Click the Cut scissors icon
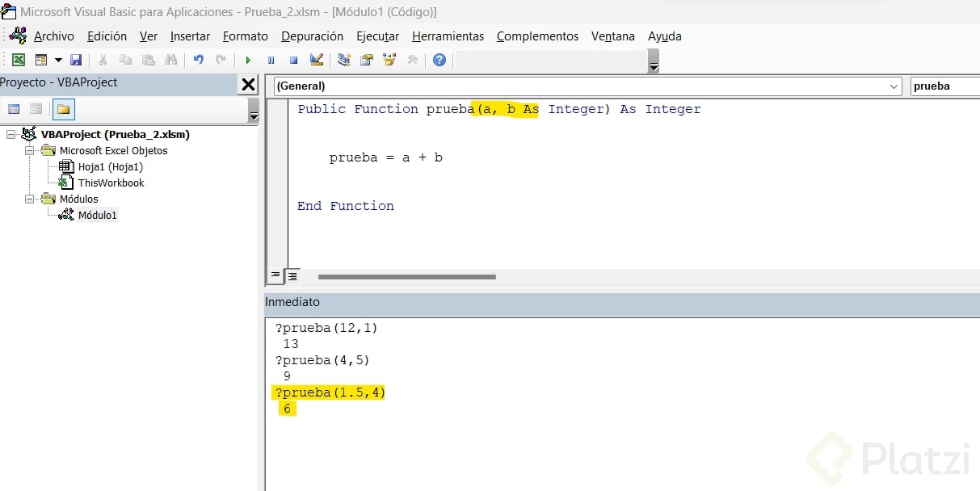Viewport: 980px width, 491px height. pyautogui.click(x=103, y=60)
